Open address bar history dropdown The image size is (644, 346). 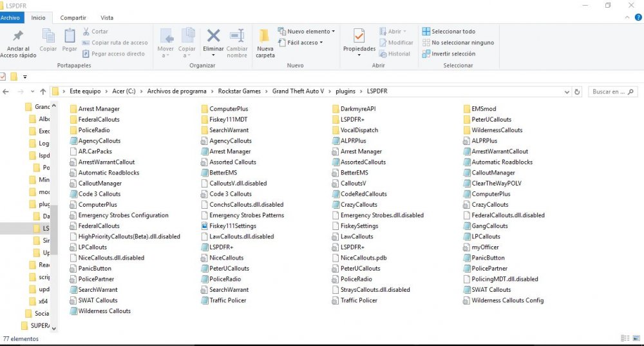point(567,91)
